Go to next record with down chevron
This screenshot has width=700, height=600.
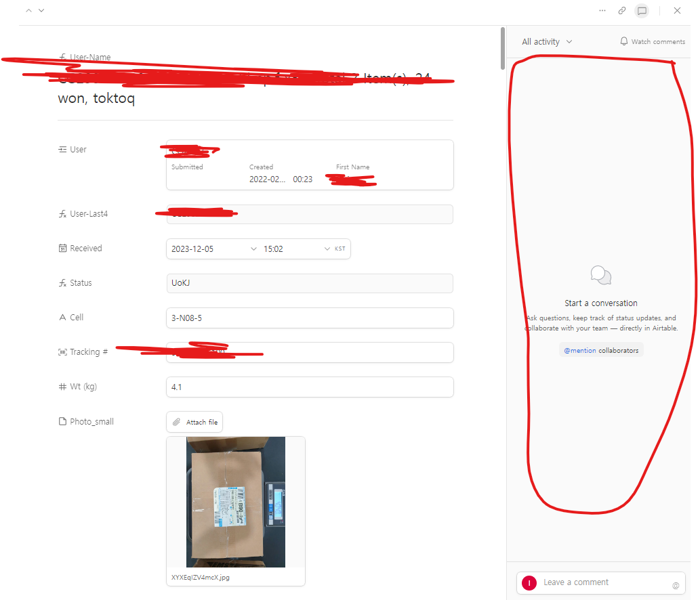pos(41,10)
